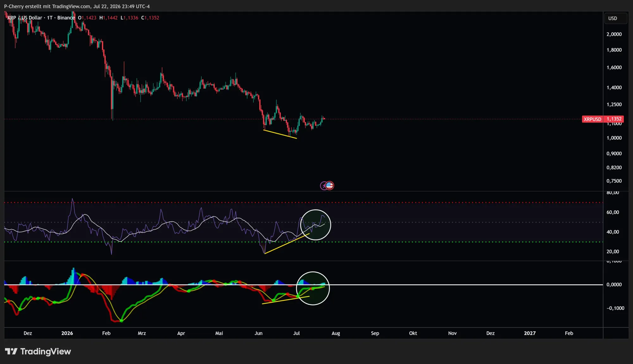Click the current price tag 1,1352
This screenshot has width=633, height=364.
614,119
